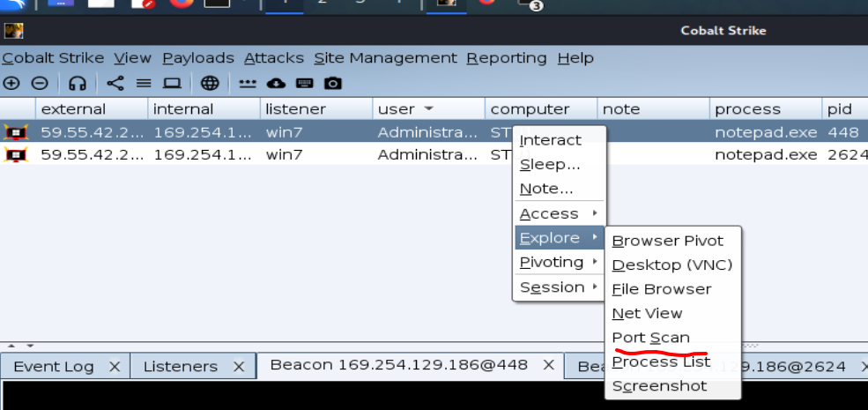The width and height of the screenshot is (868, 410).
Task: Click the pid 2624 cell
Action: click(x=847, y=154)
